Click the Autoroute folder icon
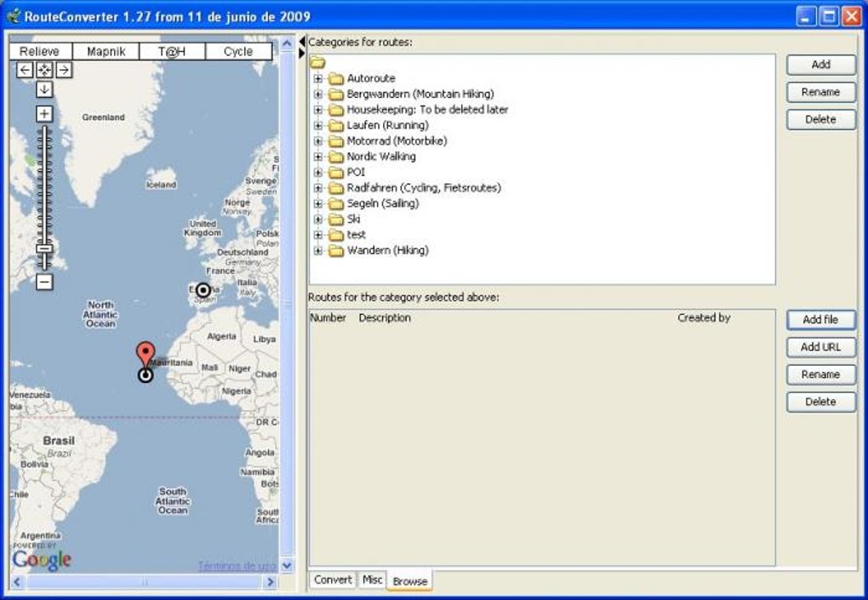 336,78
